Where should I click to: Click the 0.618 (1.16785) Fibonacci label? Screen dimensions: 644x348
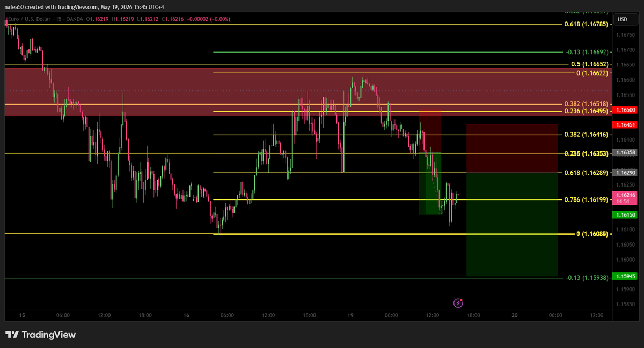(586, 24)
